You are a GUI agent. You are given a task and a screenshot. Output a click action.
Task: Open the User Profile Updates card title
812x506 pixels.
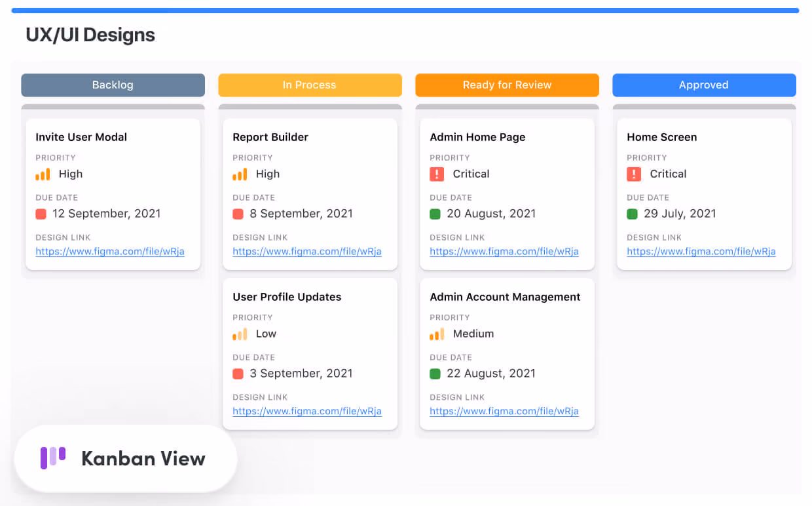tap(287, 297)
